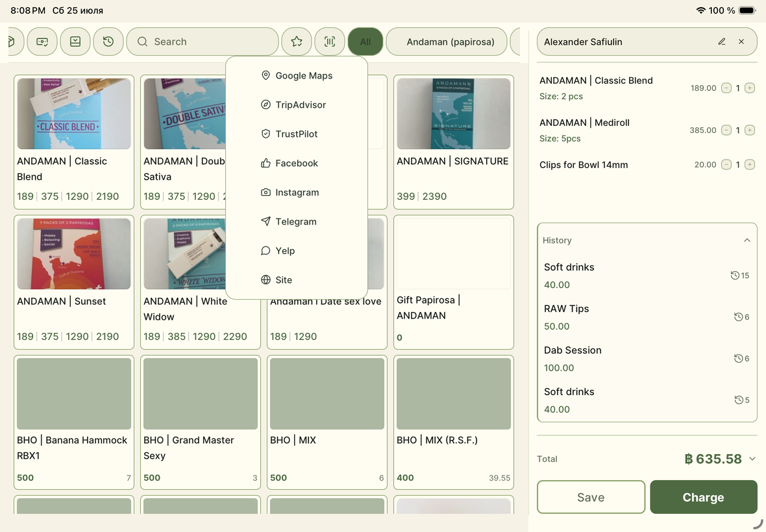Choose TripAdvisor from the menu
Image resolution: width=766 pixels, height=532 pixels.
297,105
